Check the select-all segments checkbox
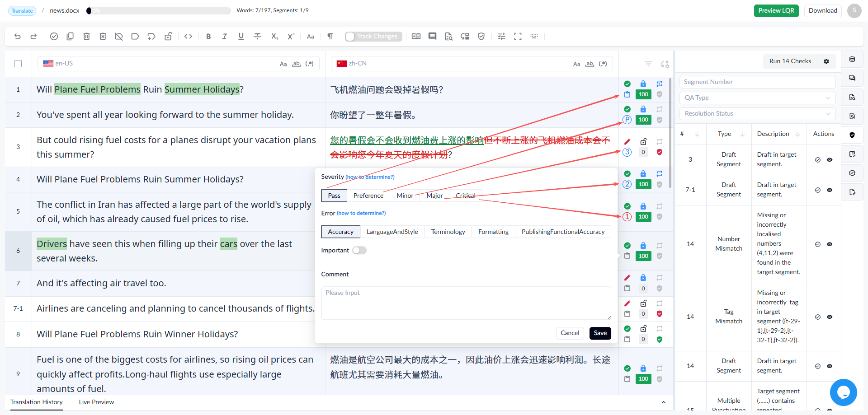 pyautogui.click(x=18, y=64)
